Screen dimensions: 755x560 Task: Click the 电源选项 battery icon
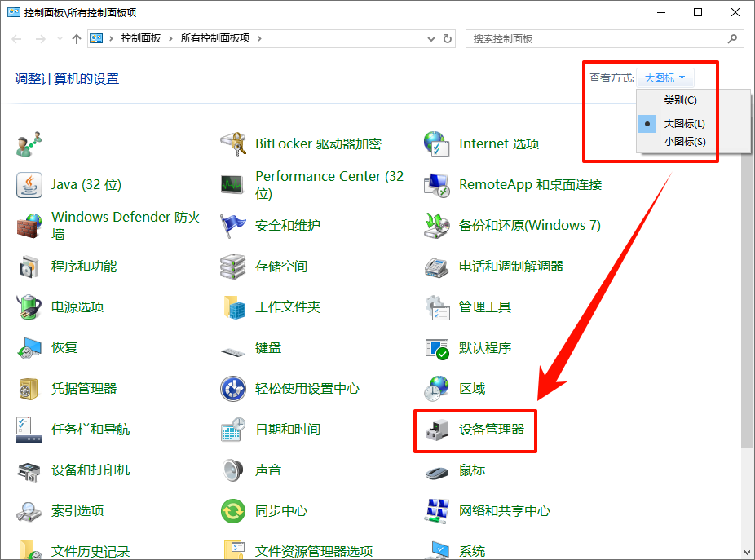[29, 307]
